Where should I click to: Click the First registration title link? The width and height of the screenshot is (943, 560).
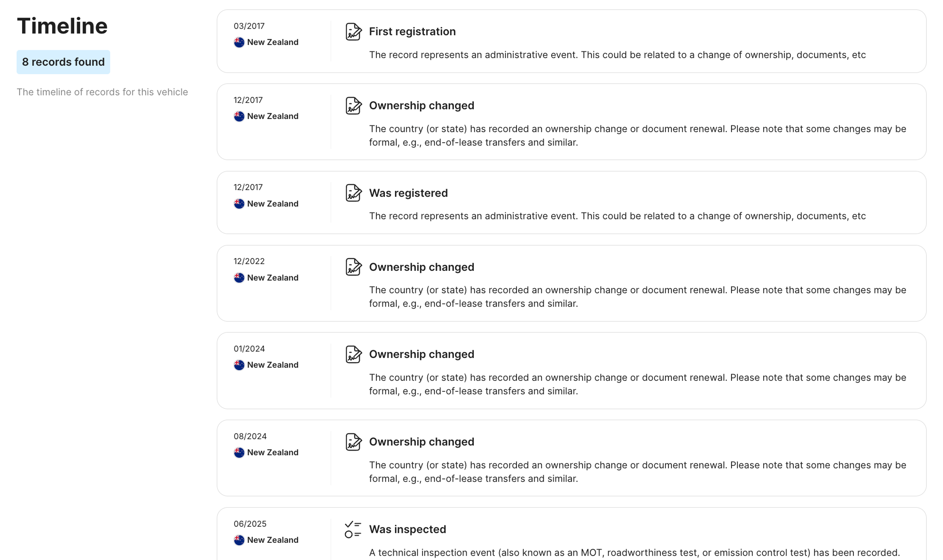click(x=412, y=31)
